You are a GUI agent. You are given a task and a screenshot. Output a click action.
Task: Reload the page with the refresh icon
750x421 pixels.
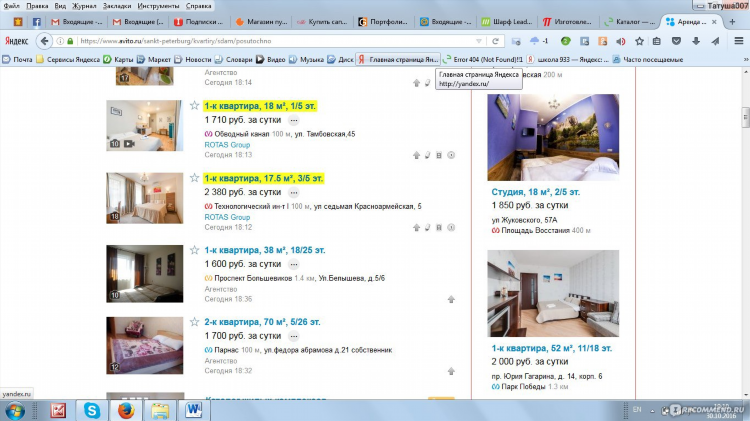(496, 41)
